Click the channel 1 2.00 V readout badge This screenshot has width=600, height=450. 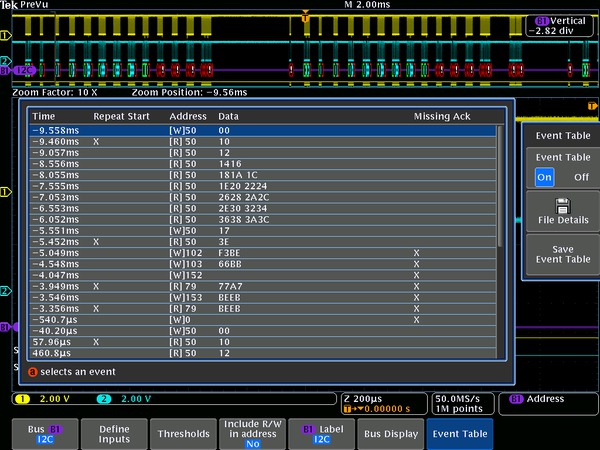(x=44, y=398)
